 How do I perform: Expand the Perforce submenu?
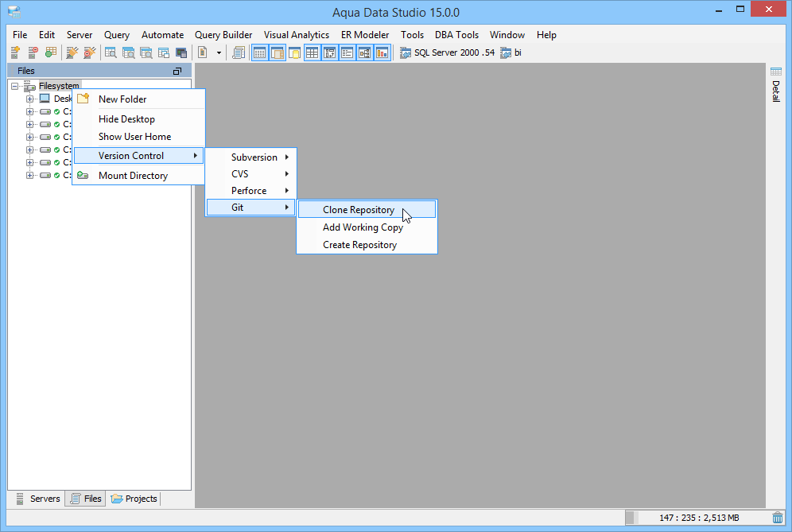(250, 191)
